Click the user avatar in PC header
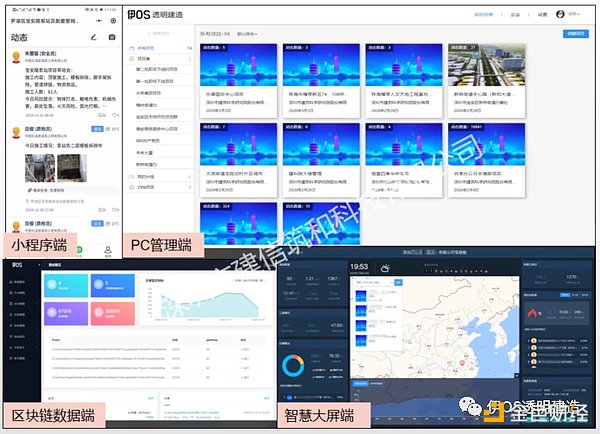Screen dimensions: 600x434 click(x=560, y=15)
